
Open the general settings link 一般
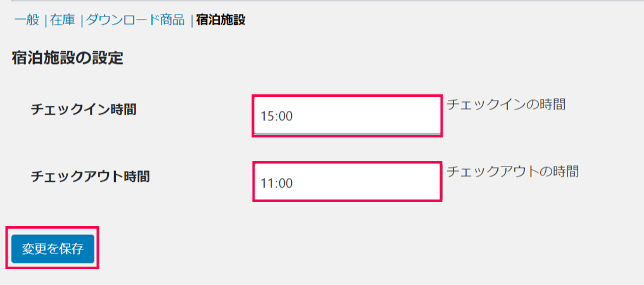pyautogui.click(x=27, y=20)
